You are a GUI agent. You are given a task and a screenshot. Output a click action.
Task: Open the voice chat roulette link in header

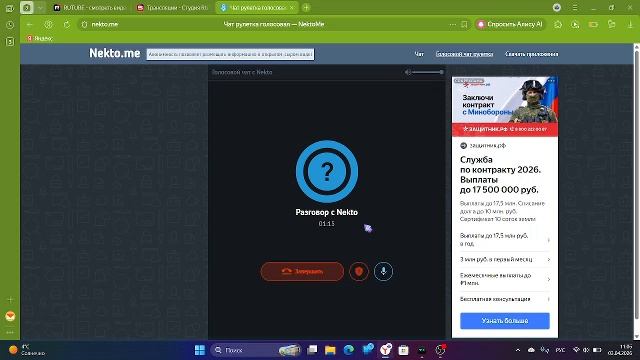(464, 54)
